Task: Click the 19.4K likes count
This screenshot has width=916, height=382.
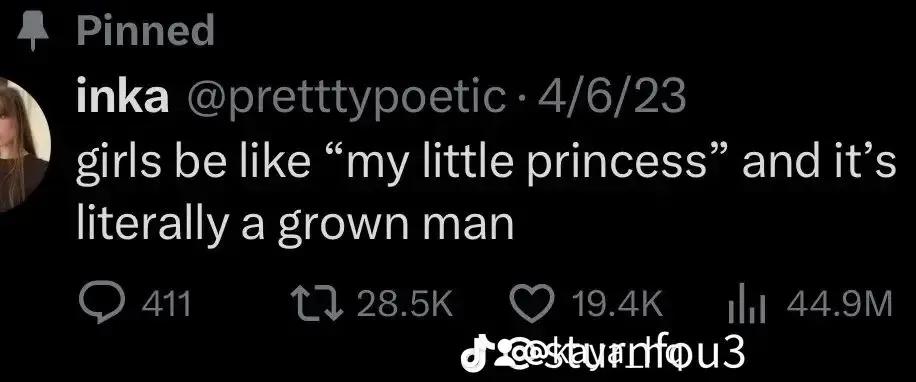Action: (x=617, y=304)
